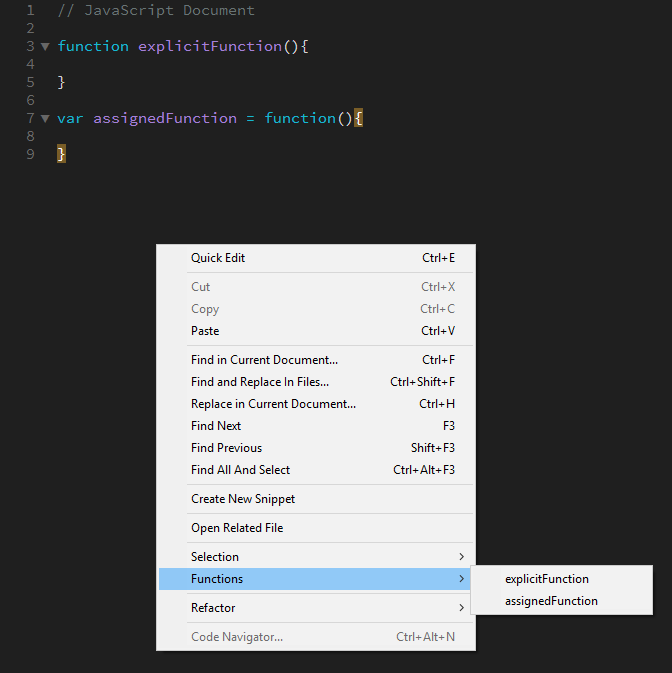Collapse the explicitFunction fold triangle
Screen dimensions: 672x673
(x=45, y=47)
